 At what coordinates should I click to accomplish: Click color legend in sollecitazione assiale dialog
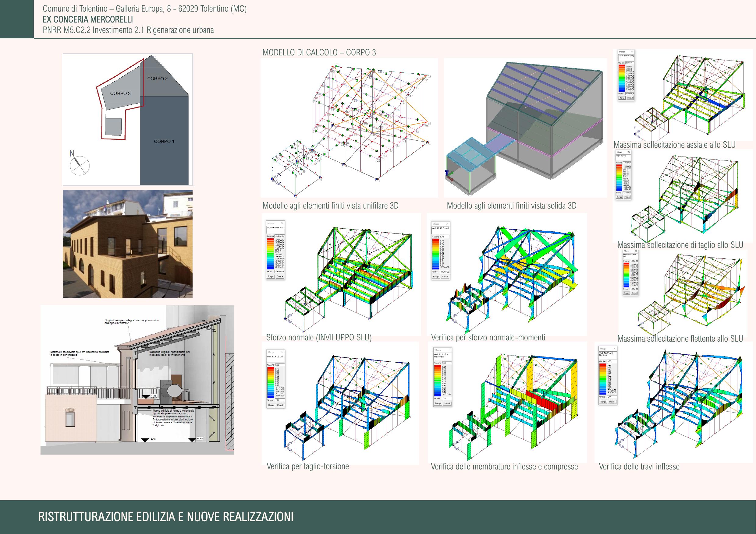(x=622, y=78)
